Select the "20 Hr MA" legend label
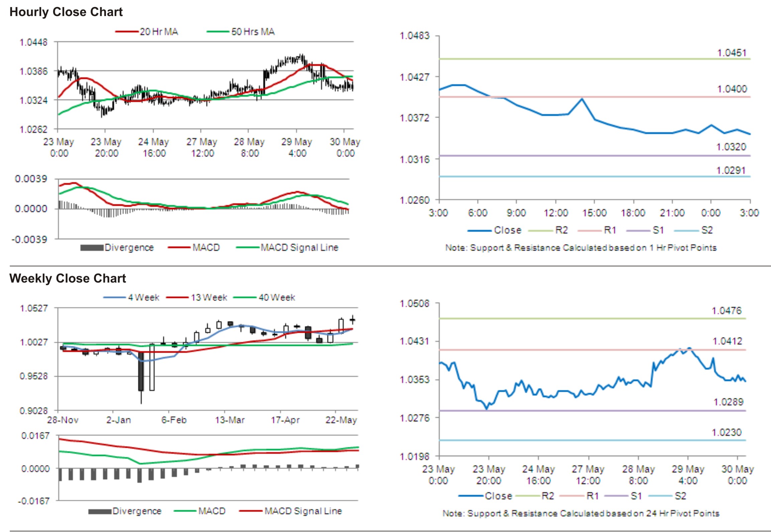The image size is (771, 532). [159, 32]
